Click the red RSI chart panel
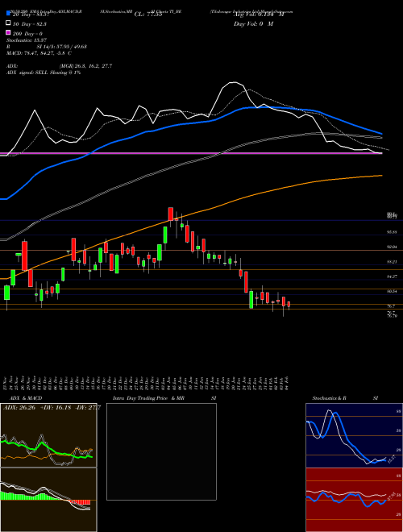This screenshot has height=532, width=403. (x=354, y=500)
